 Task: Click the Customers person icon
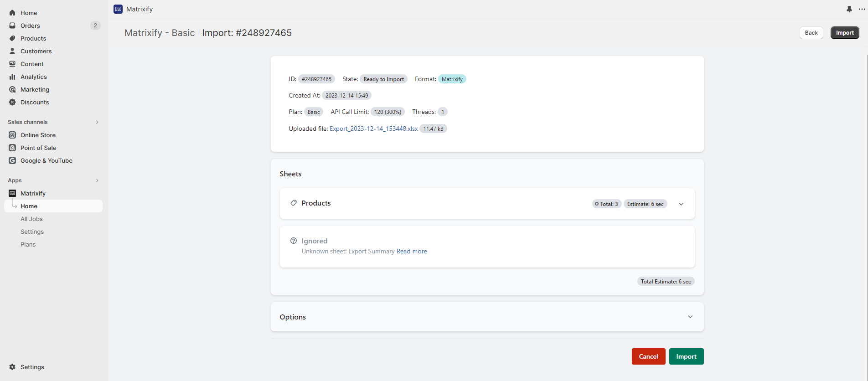(12, 51)
